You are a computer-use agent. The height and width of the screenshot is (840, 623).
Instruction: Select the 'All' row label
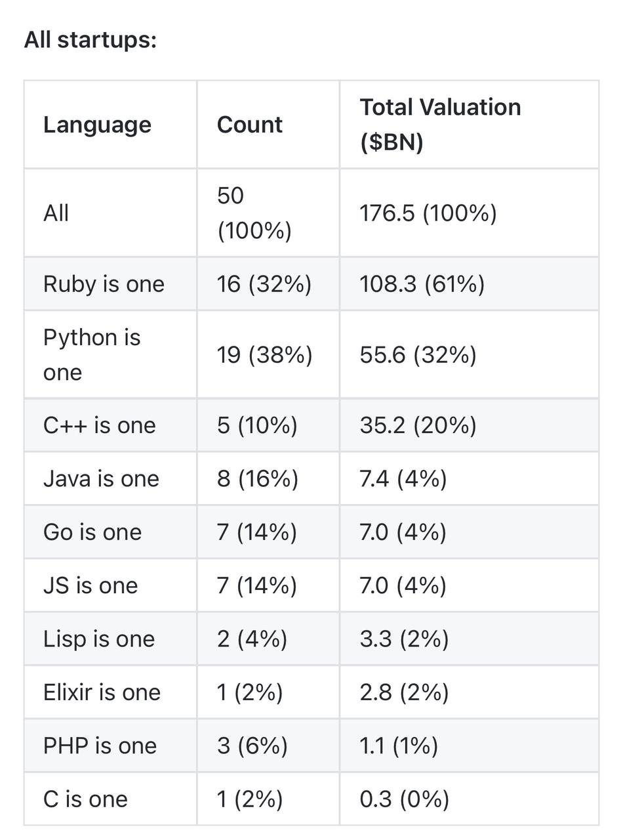56,213
